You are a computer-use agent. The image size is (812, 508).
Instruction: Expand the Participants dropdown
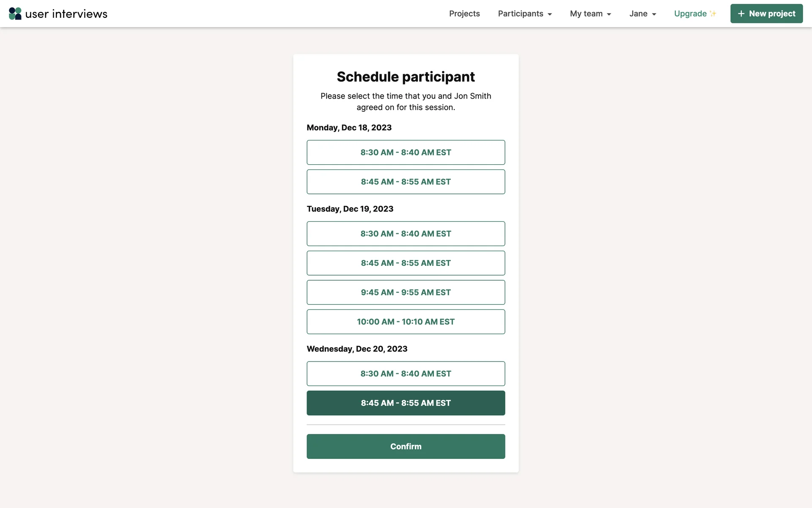coord(525,14)
